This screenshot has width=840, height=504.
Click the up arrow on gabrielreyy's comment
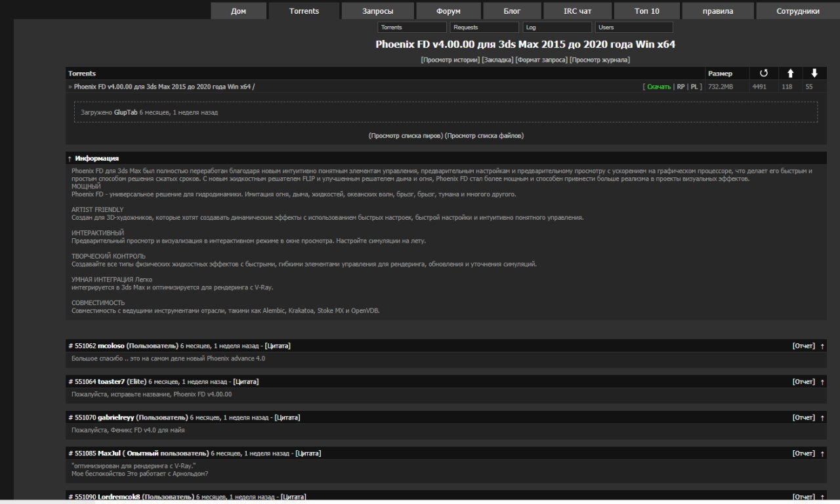click(x=822, y=417)
